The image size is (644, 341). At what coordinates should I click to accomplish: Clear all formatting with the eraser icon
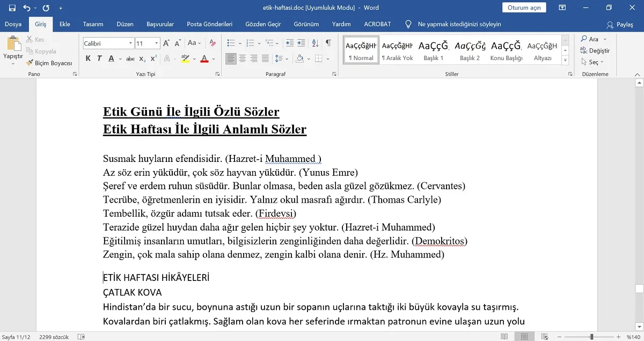[213, 43]
